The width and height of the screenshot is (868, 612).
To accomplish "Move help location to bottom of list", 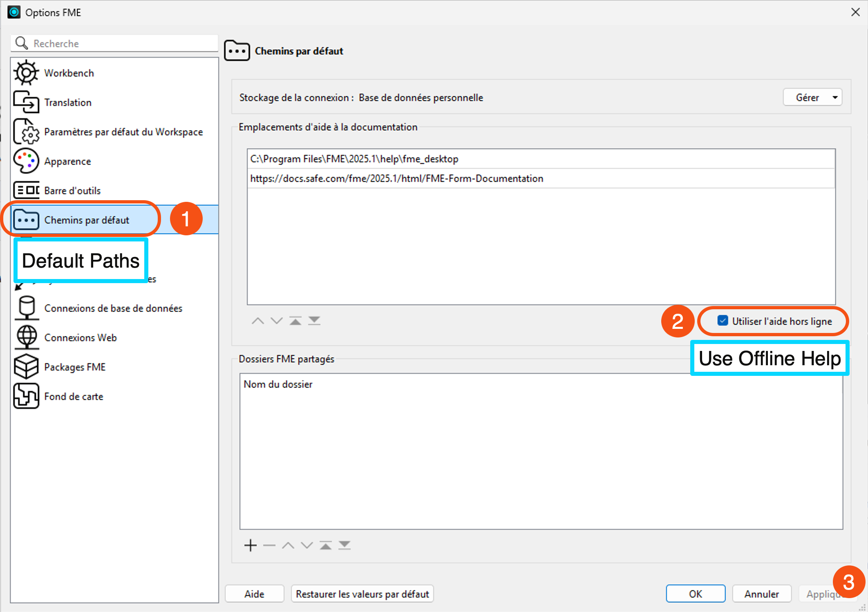I will 314,321.
